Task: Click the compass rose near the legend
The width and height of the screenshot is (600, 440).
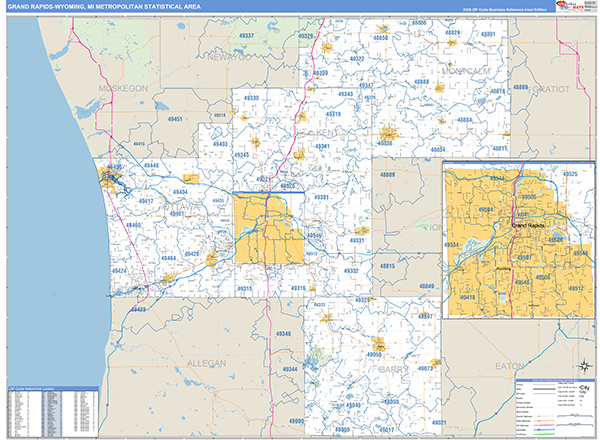Action: tap(583, 365)
